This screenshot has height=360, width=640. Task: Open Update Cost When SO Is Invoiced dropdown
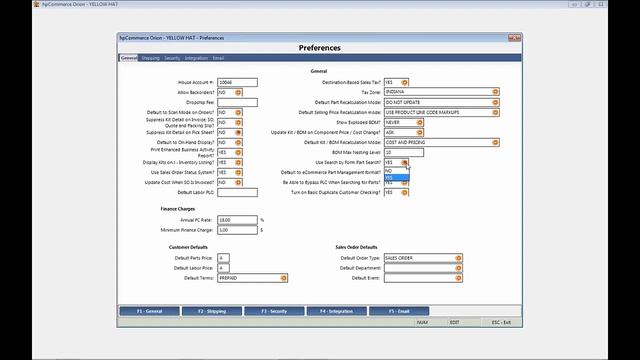pyautogui.click(x=238, y=182)
